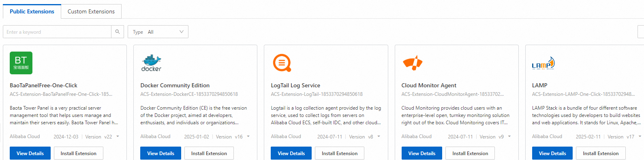The image size is (644, 160).
Task: Install the Cloud Monitor Agent extension
Action: coord(470,153)
